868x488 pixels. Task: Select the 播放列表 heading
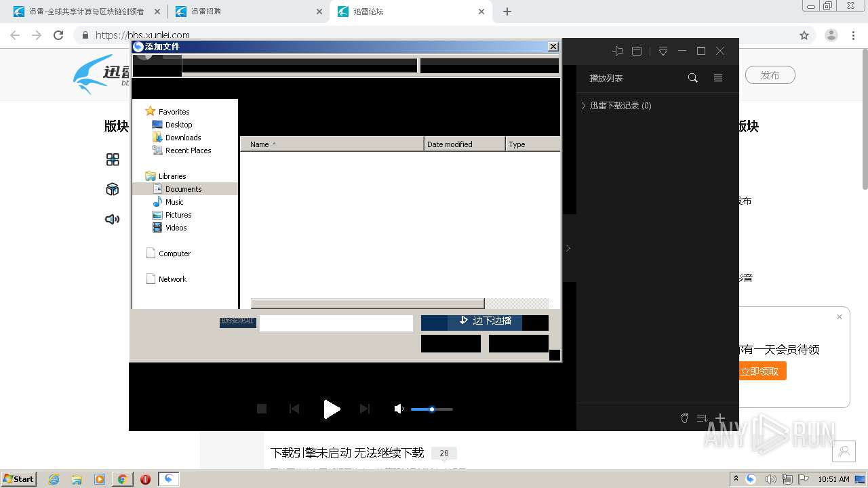coord(606,79)
